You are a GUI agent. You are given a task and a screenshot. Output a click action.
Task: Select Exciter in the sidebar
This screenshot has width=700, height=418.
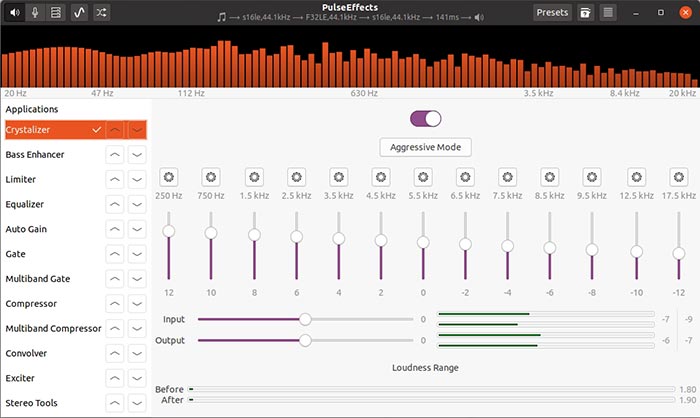[x=20, y=378]
